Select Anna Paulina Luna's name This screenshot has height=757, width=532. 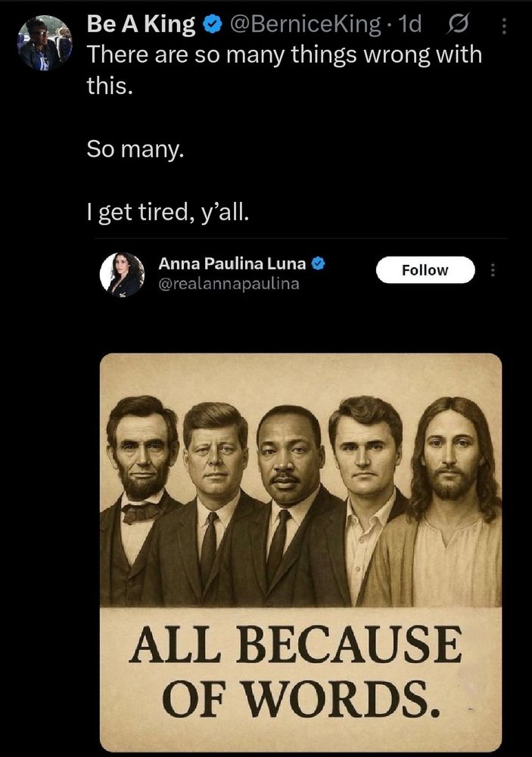[x=231, y=265]
